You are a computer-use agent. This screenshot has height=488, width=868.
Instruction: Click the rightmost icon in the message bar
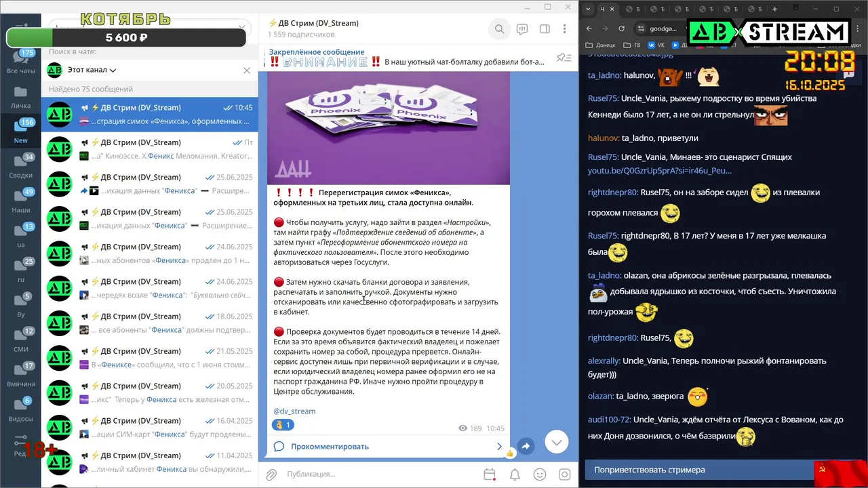(x=564, y=474)
